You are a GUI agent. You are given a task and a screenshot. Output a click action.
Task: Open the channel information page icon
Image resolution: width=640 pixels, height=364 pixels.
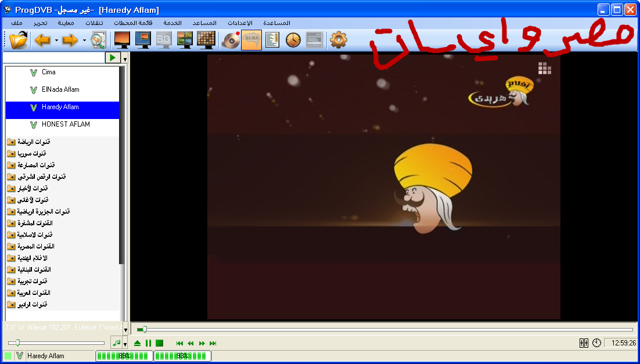tap(272, 40)
